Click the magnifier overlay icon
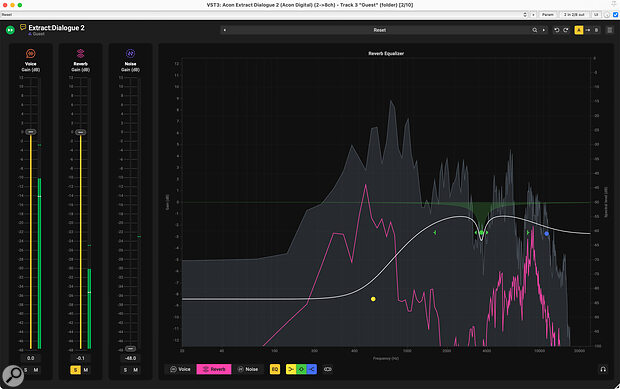The height and width of the screenshot is (389, 620). point(13,376)
